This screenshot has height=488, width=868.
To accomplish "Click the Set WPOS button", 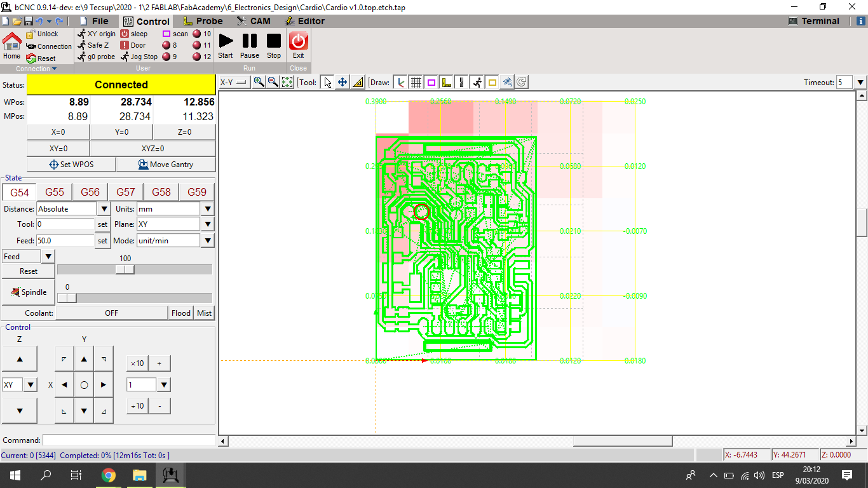I will [x=71, y=164].
